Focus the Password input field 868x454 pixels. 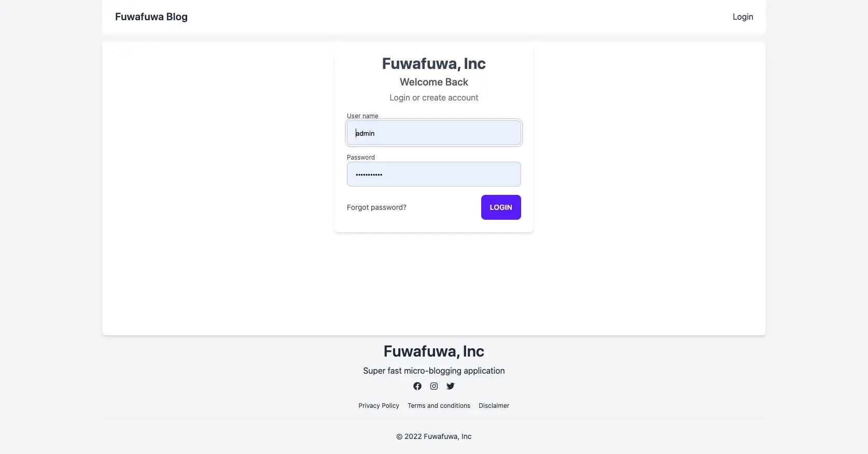click(x=434, y=174)
